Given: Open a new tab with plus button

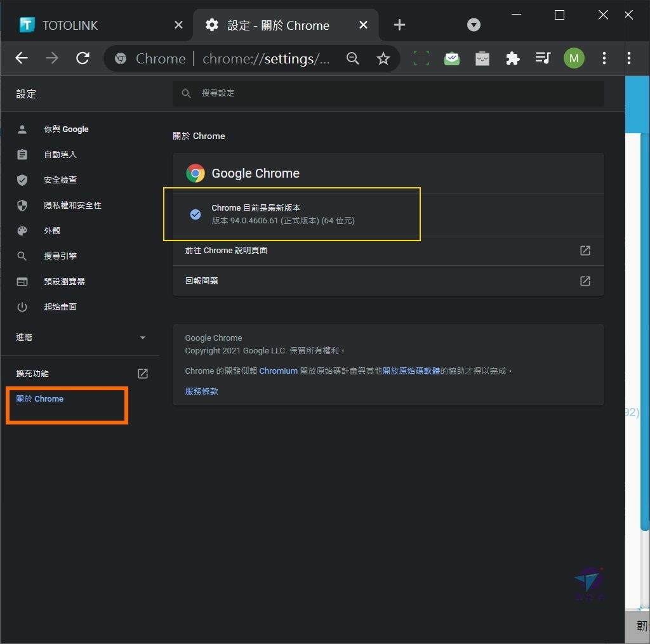Looking at the screenshot, I should coord(399,25).
